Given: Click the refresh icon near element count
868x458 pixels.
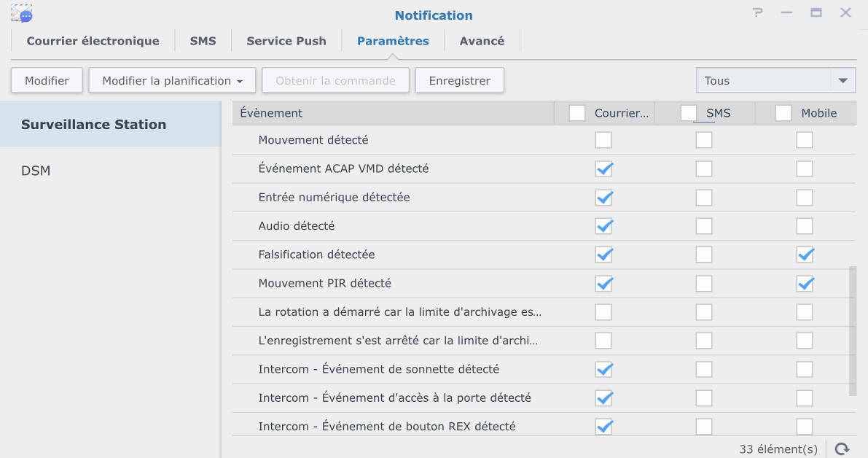Looking at the screenshot, I should coord(844,448).
